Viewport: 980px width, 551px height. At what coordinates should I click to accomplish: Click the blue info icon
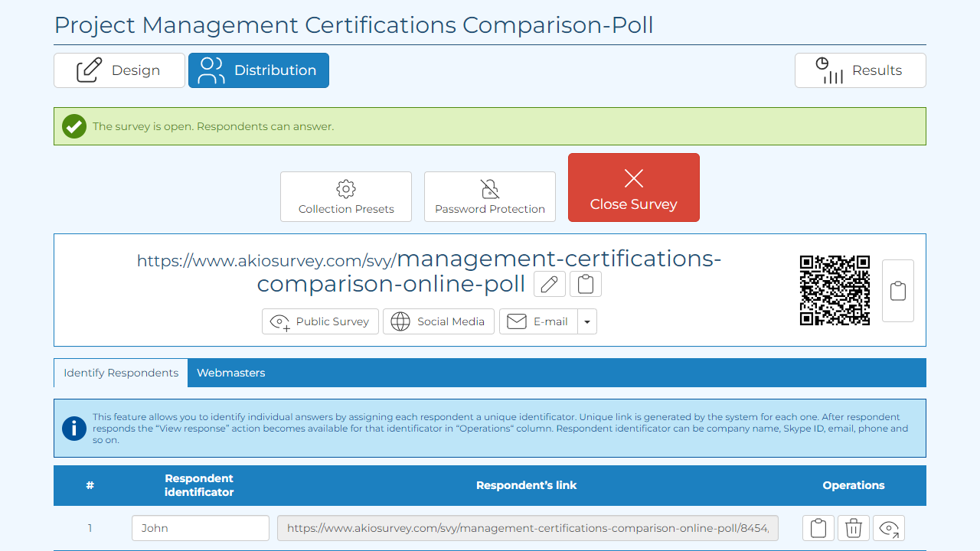(74, 428)
